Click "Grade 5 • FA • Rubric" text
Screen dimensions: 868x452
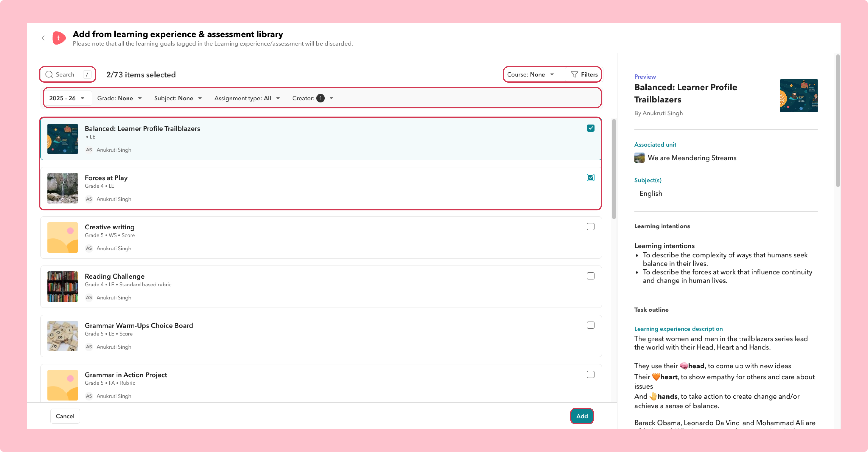110,383
